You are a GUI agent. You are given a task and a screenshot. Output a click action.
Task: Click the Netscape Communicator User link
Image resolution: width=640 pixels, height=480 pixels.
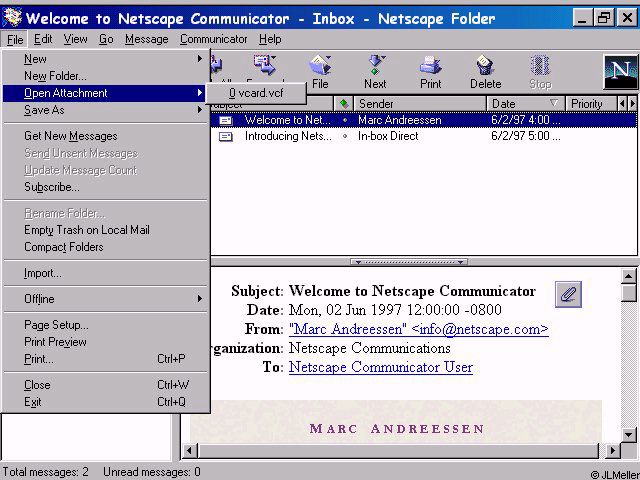pyautogui.click(x=381, y=367)
